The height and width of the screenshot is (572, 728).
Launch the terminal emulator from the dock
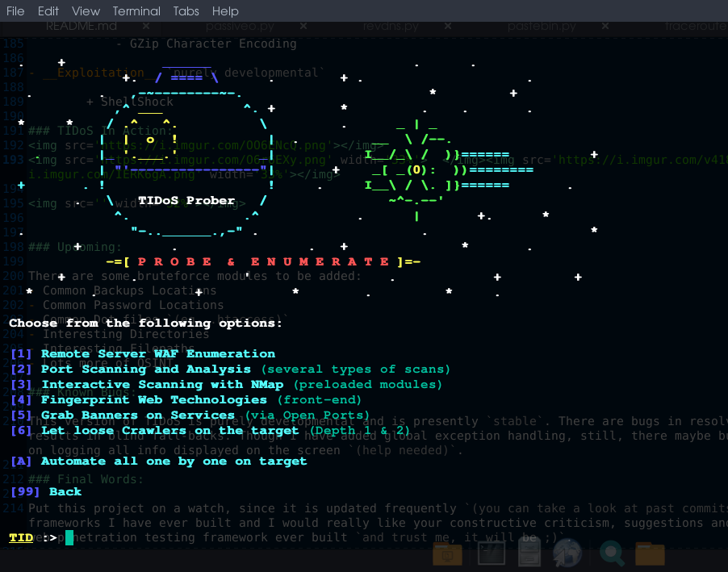pos(492,553)
